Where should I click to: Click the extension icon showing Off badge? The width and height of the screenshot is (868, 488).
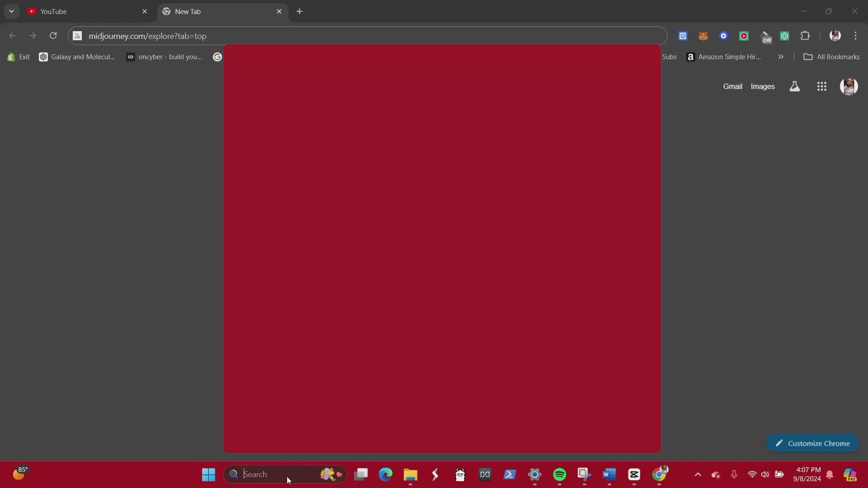(x=766, y=37)
